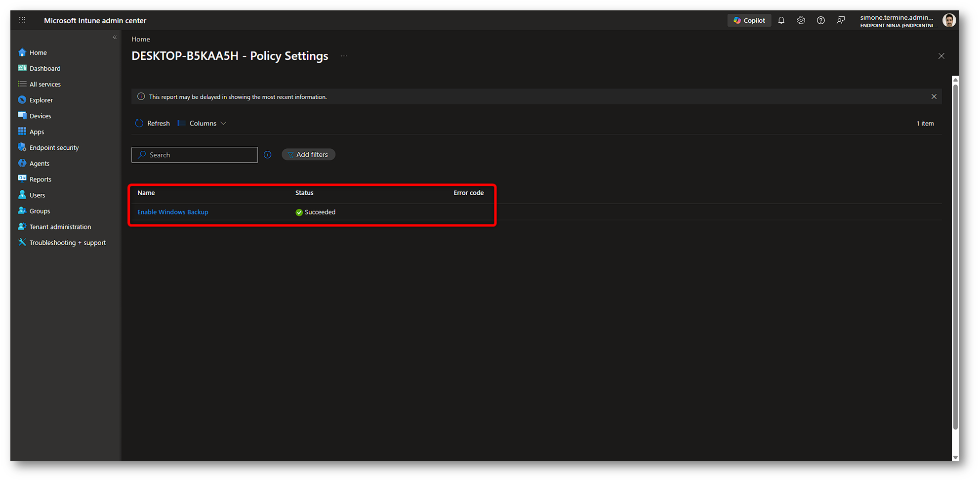Open the feedback icon in header
Image resolution: width=980 pixels, height=482 pixels.
(840, 20)
